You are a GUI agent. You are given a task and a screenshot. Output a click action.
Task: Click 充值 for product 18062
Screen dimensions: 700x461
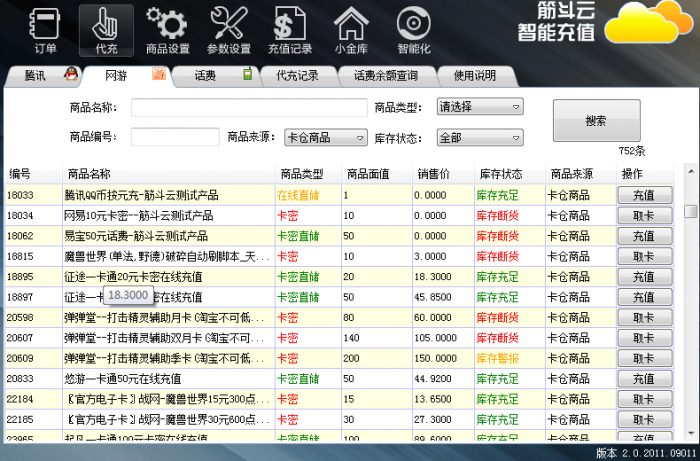tap(645, 236)
